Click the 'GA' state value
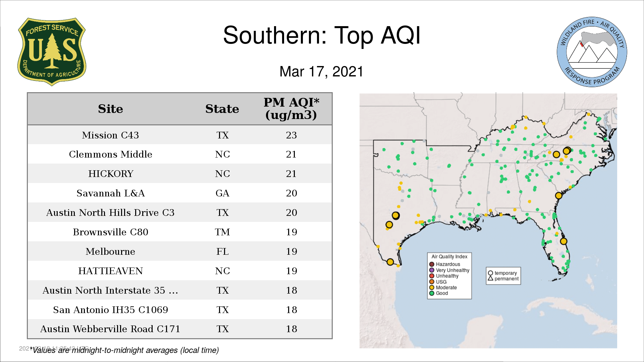 (222, 193)
